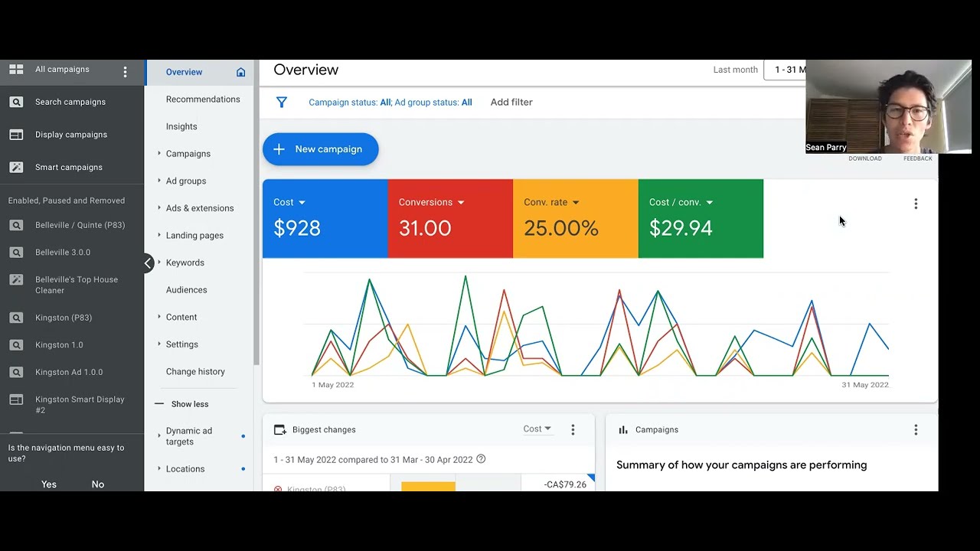Click the Kingston (P83) search icon
This screenshot has height=551, width=980.
(16, 318)
